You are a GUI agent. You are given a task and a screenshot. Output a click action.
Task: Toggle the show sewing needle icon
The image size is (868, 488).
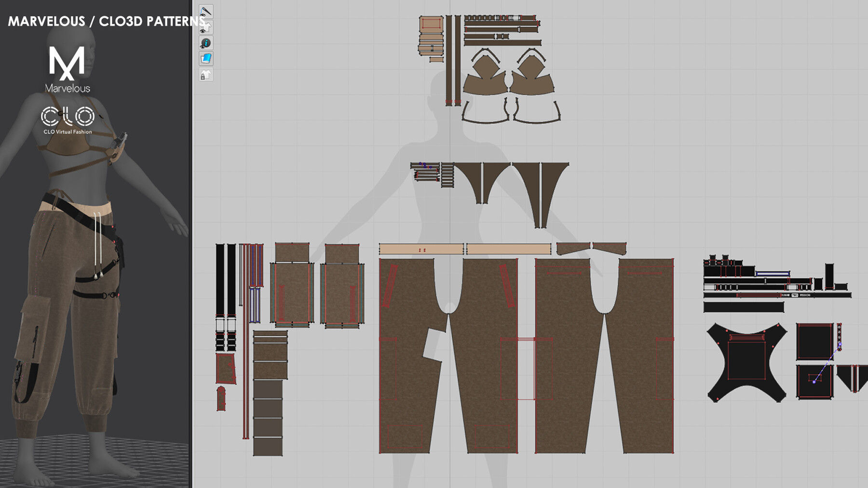click(206, 11)
